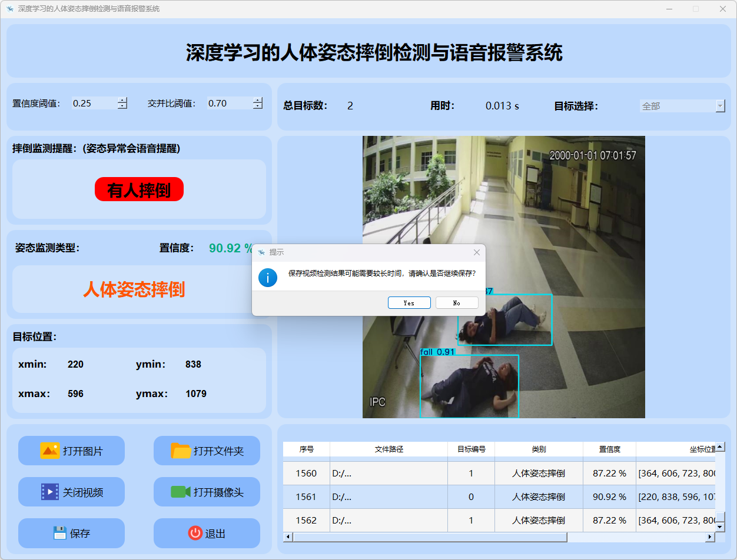Screen dimensions: 737x560
Task: Click the 置信度阈值 input field
Action: pos(93,104)
